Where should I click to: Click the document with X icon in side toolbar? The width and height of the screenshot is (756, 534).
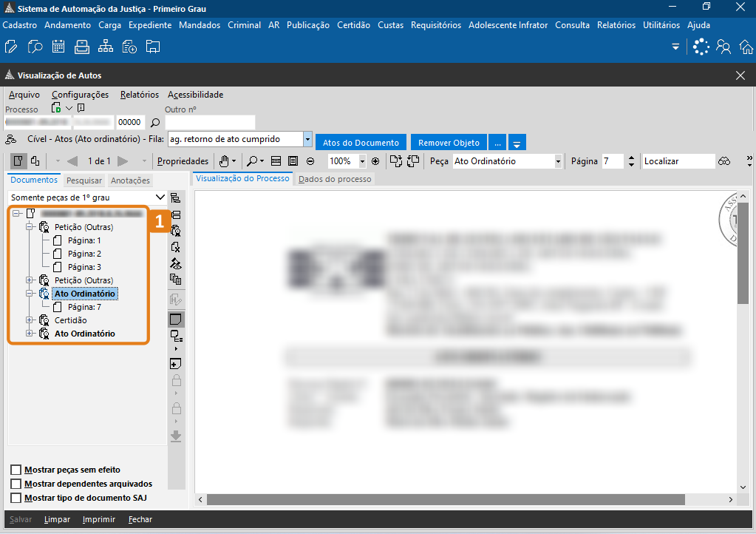pos(175,247)
